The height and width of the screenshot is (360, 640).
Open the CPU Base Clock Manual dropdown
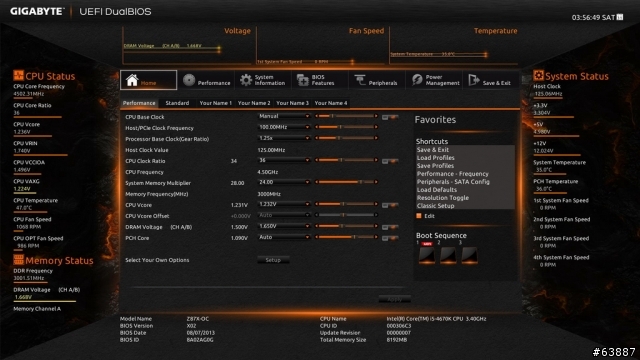(x=284, y=116)
